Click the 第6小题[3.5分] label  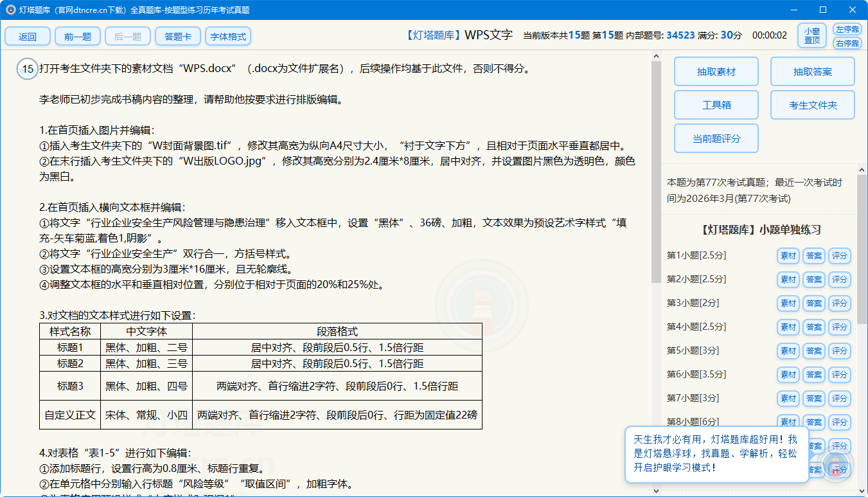[x=696, y=374]
